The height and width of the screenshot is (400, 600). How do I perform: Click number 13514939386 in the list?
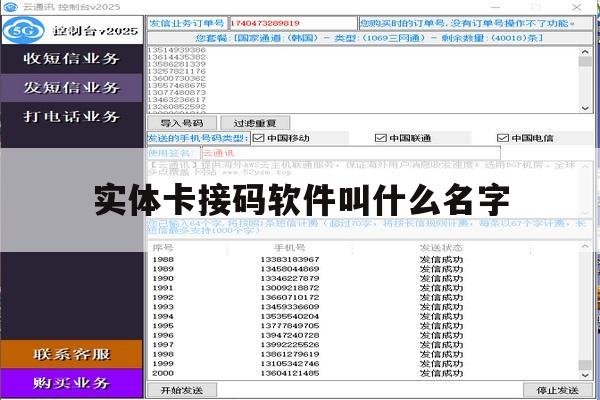pyautogui.click(x=176, y=50)
